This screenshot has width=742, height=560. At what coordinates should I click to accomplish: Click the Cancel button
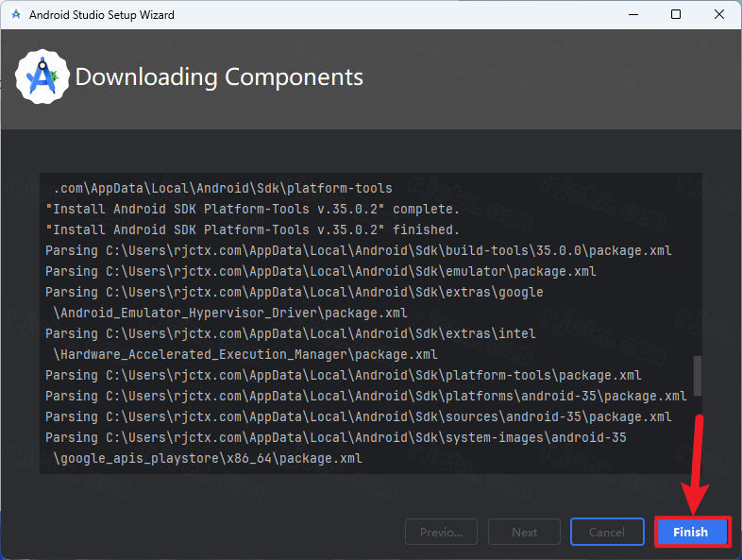tap(607, 532)
